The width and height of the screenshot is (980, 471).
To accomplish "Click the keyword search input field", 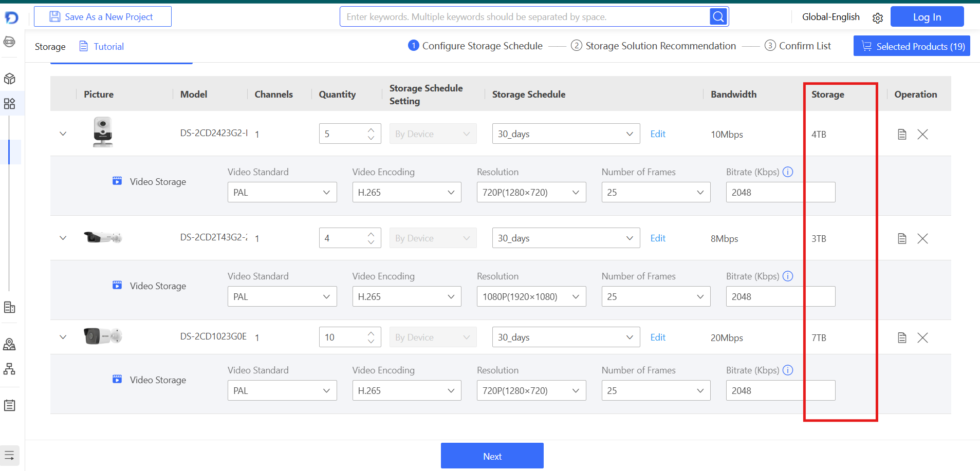I will pos(524,17).
